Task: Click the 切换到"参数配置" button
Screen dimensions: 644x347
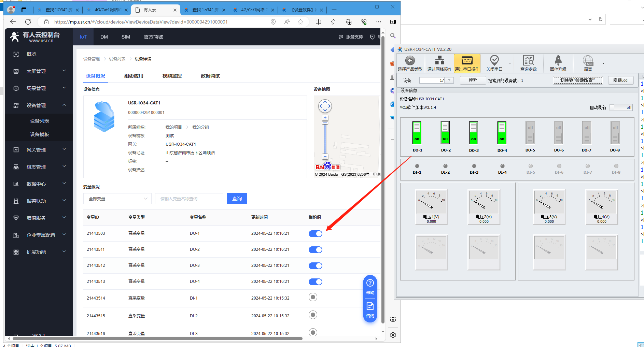Action: 577,81
